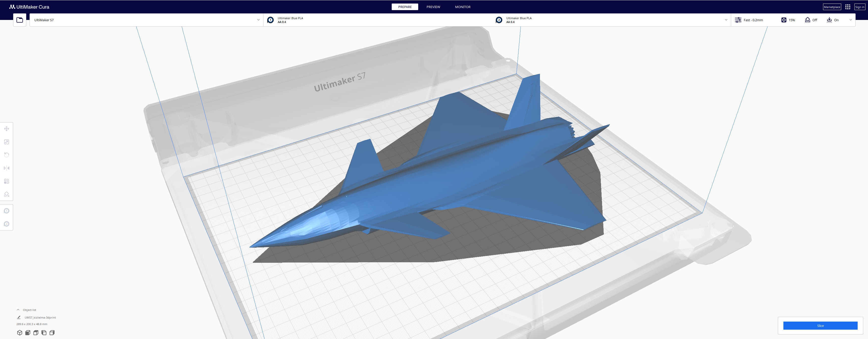Open the Marketplace
This screenshot has height=339, width=868.
832,7
